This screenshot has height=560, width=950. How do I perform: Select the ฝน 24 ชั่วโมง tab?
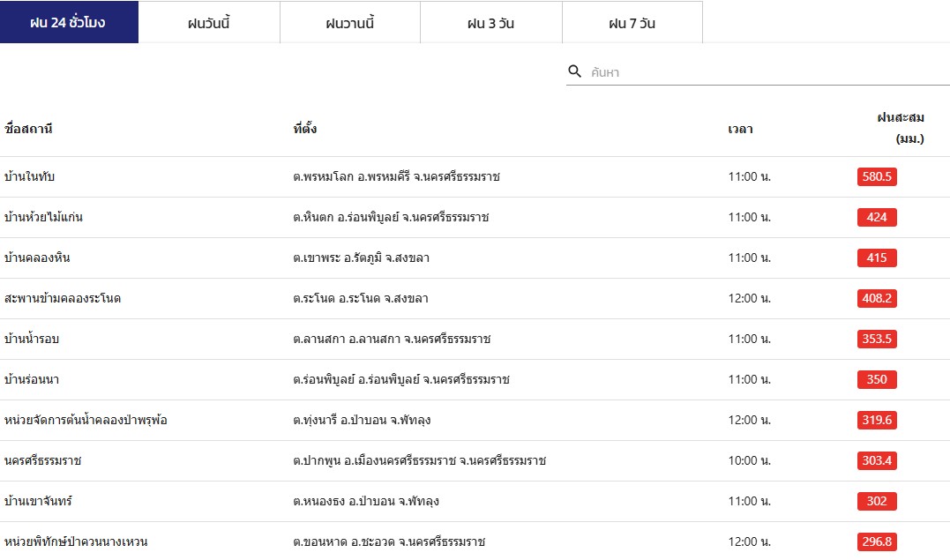click(x=69, y=23)
